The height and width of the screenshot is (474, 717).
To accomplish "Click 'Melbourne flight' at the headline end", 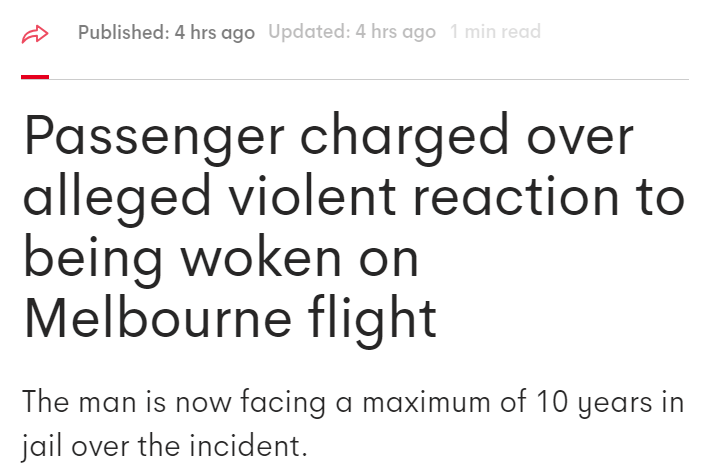I will [x=230, y=318].
